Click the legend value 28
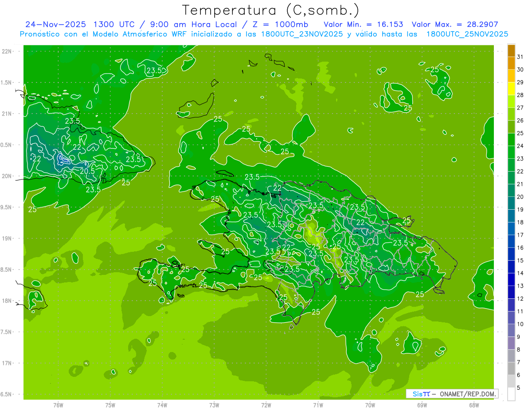The image size is (532, 411). pos(520,95)
